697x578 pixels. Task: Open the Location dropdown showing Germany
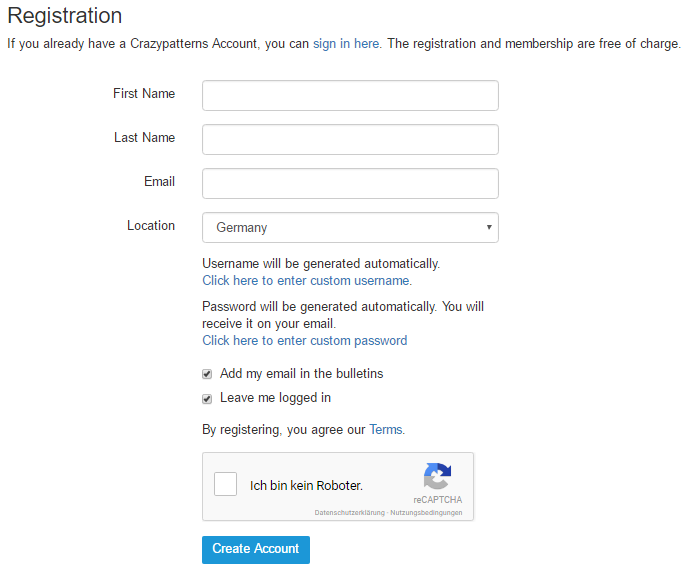(x=350, y=228)
